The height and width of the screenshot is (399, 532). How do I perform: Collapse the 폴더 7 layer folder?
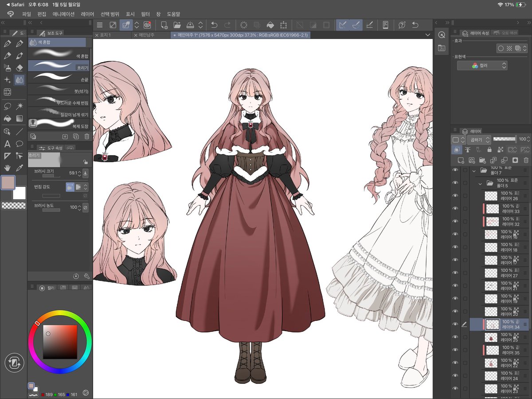(x=474, y=170)
